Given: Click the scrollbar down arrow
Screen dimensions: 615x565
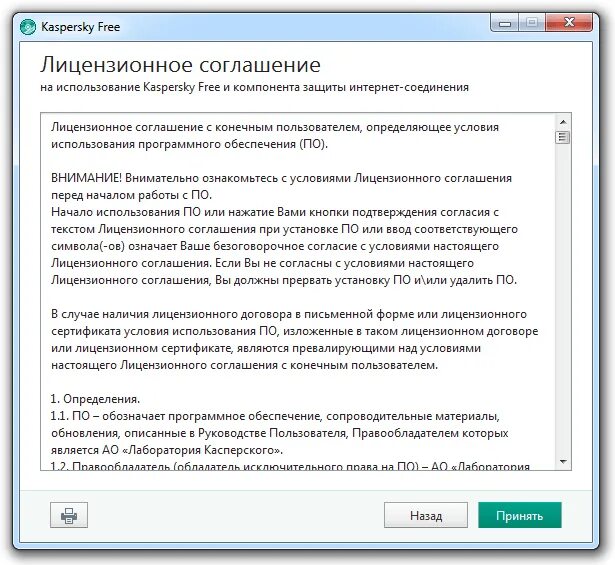Looking at the screenshot, I should (x=563, y=461).
